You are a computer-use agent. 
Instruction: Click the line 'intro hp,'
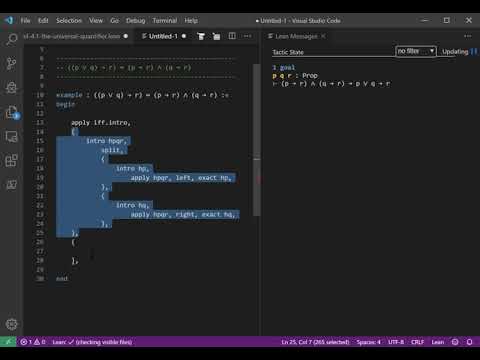click(x=132, y=168)
